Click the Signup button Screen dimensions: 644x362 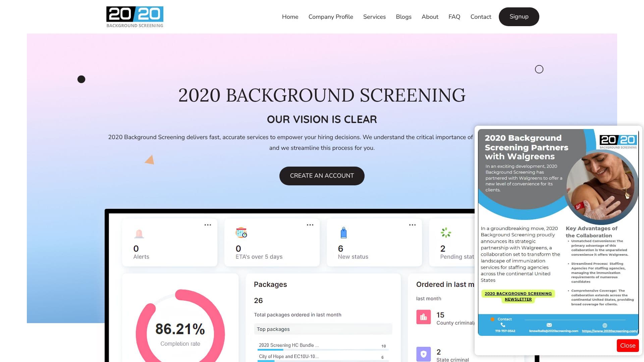pos(519,17)
